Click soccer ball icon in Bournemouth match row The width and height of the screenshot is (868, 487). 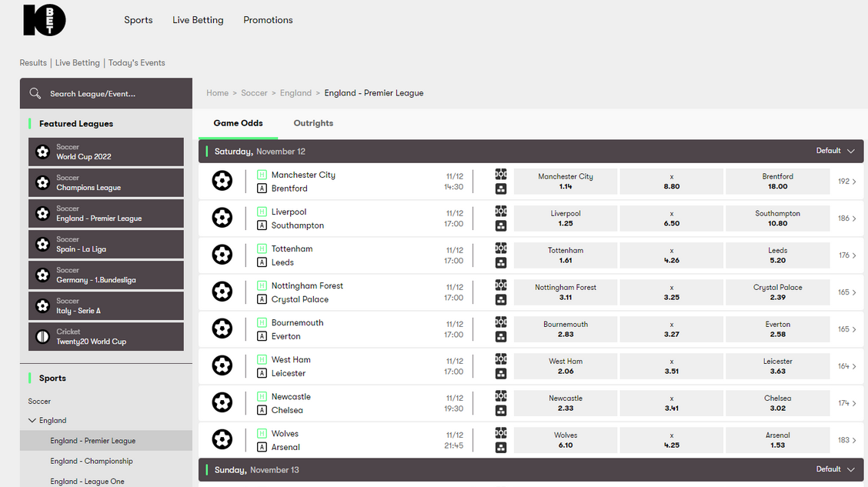[x=222, y=329]
